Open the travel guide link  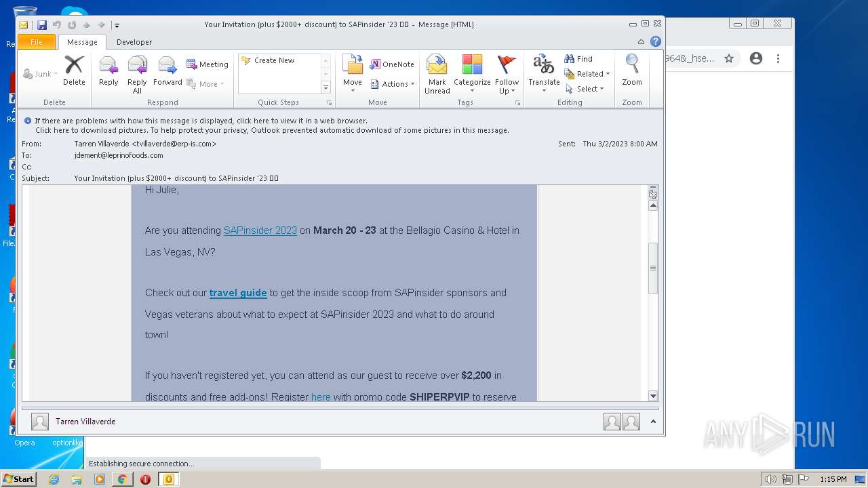pos(238,293)
